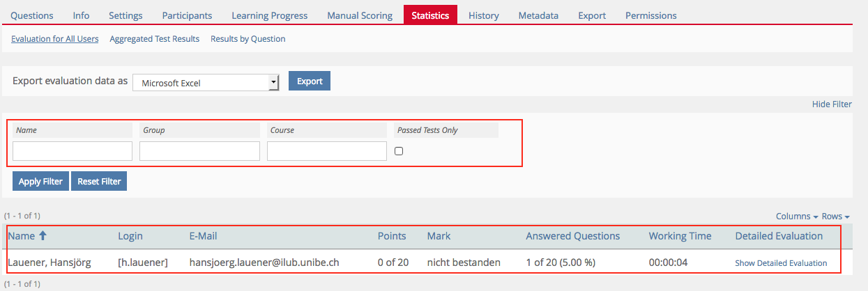The image size is (868, 291).
Task: Click the Name column sort arrow icon
Action: point(43,236)
